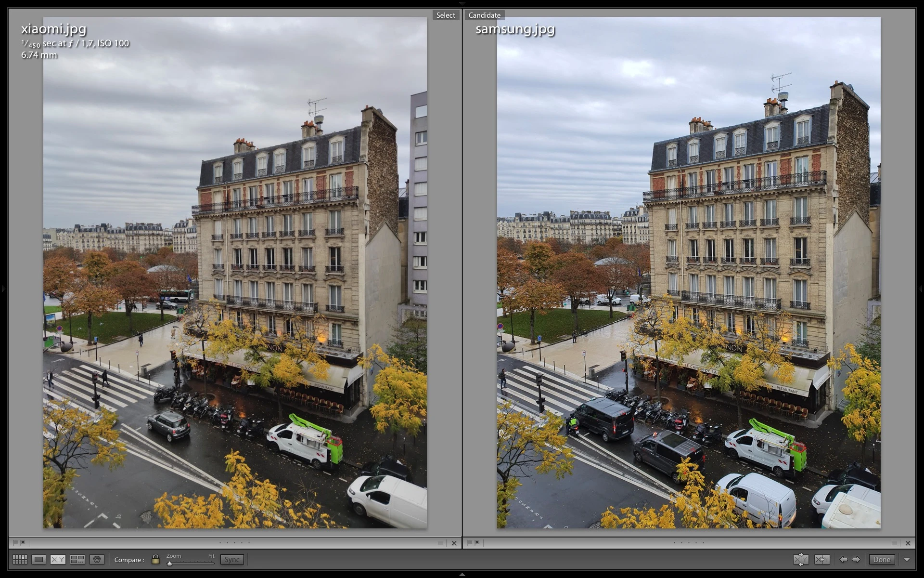Expand the hidden left side panel
This screenshot has width=924, height=578.
(x=3, y=289)
